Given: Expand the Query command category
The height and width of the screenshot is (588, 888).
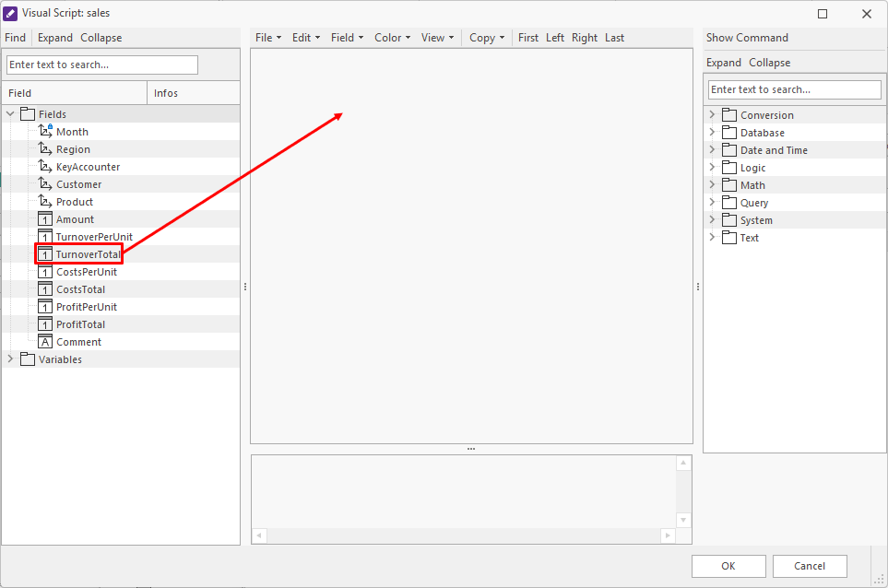Looking at the screenshot, I should point(712,202).
